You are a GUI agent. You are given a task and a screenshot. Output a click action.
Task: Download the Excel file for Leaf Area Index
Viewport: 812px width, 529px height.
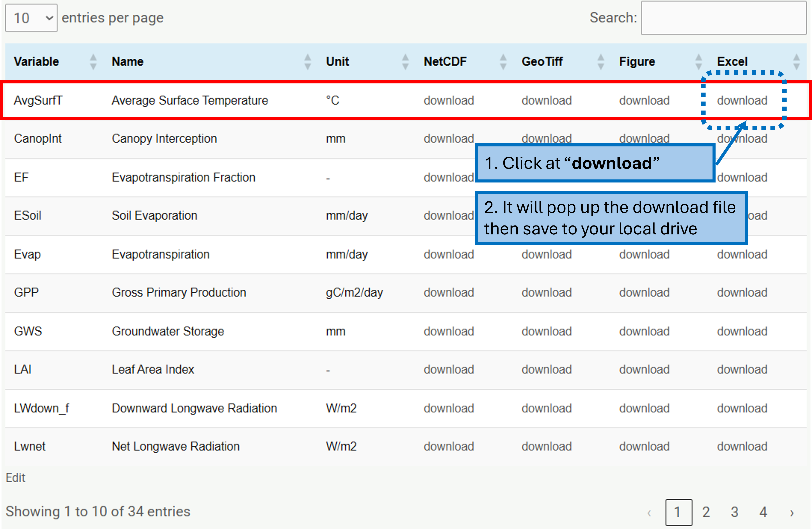pos(742,369)
